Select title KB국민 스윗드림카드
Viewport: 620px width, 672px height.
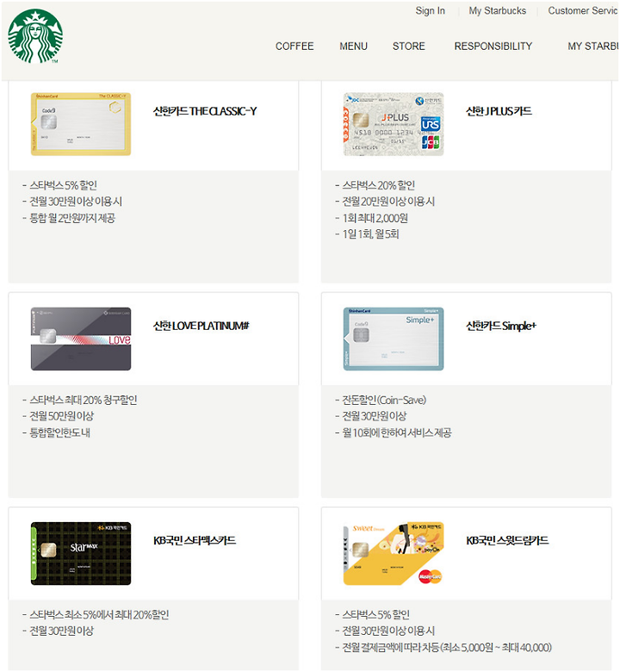(x=507, y=540)
